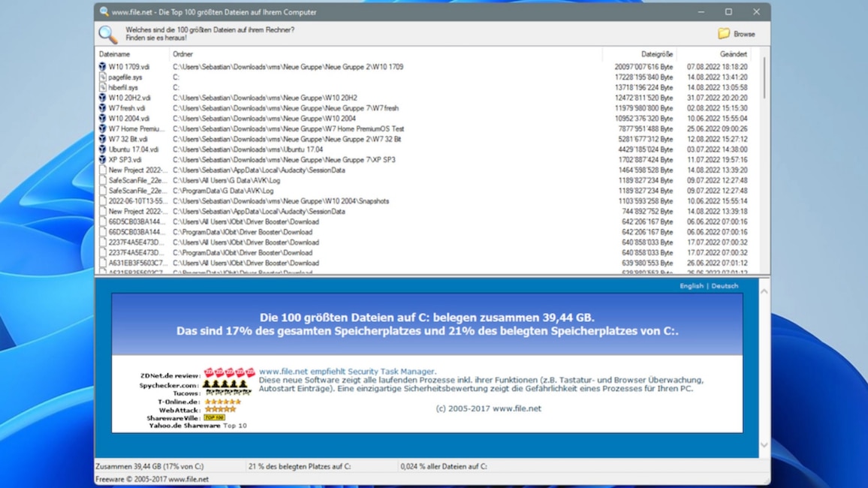Select the W10 1709.vdi file row
Image resolution: width=868 pixels, height=488 pixels.
(x=423, y=66)
